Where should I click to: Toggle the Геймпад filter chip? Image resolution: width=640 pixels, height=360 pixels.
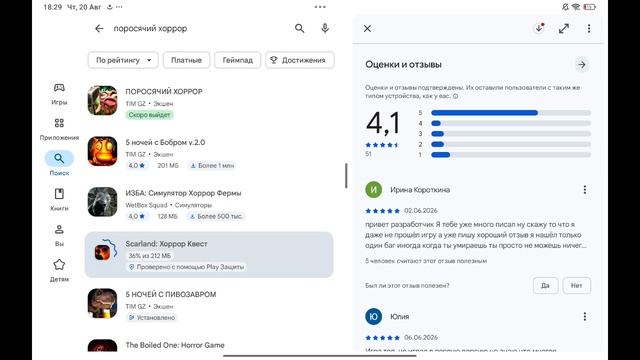pos(238,60)
